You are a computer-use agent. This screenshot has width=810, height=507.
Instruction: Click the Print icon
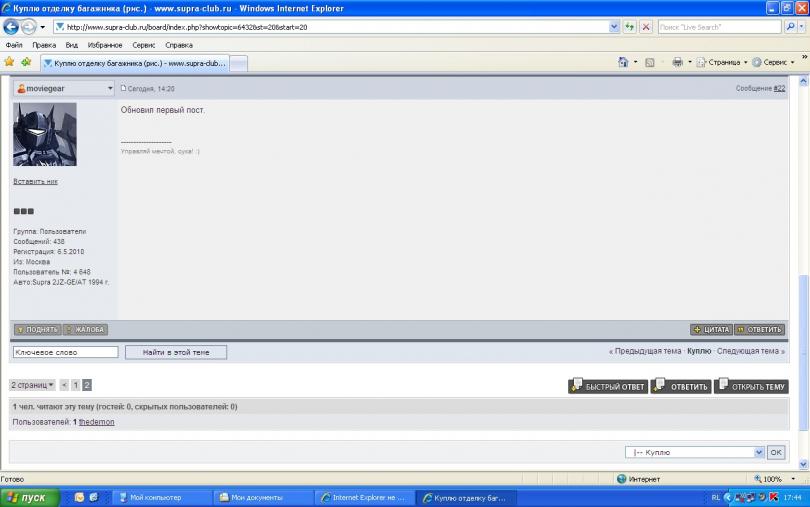[677, 62]
